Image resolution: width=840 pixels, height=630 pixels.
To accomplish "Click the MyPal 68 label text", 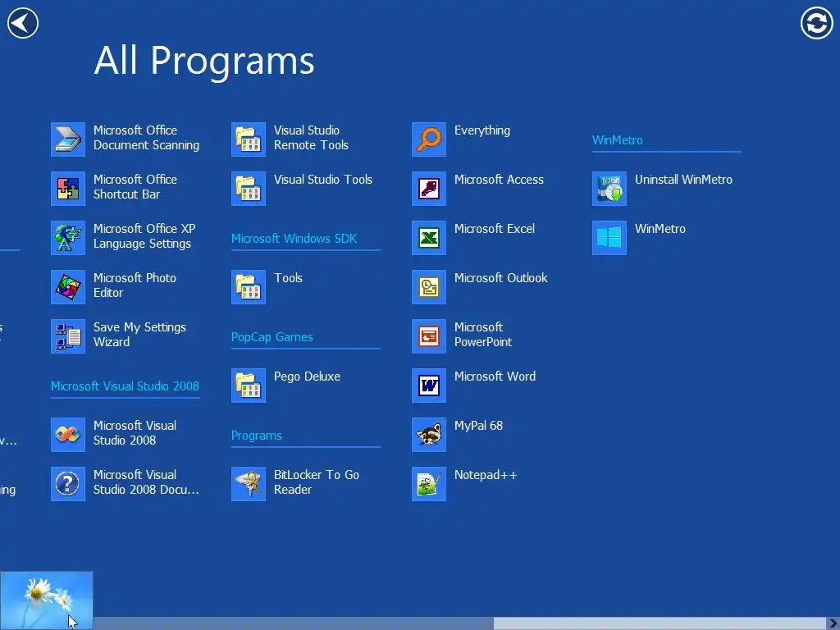I will point(478,426).
